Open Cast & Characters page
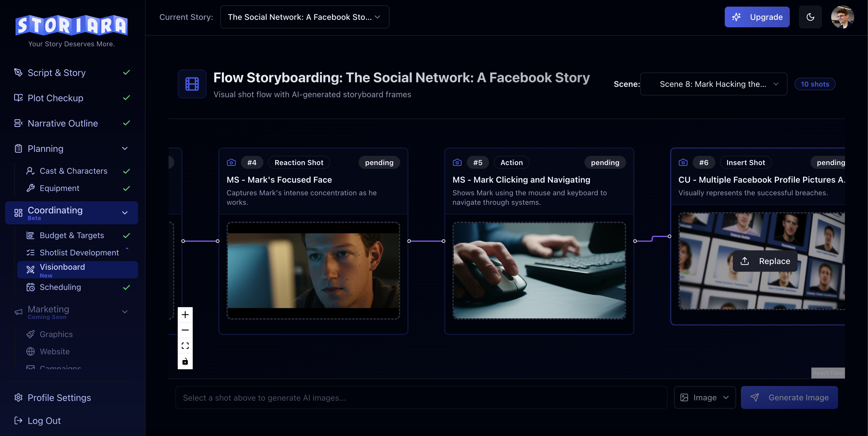Image resolution: width=868 pixels, height=436 pixels. pos(78,171)
